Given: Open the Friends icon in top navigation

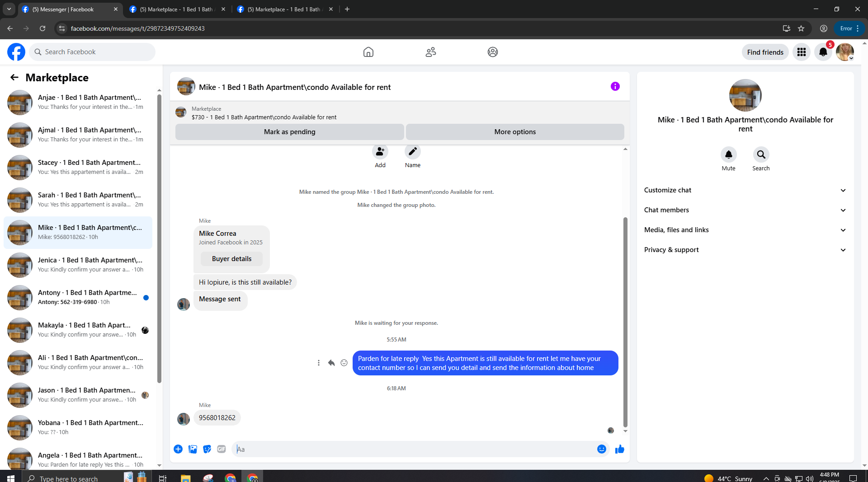Looking at the screenshot, I should pyautogui.click(x=431, y=52).
